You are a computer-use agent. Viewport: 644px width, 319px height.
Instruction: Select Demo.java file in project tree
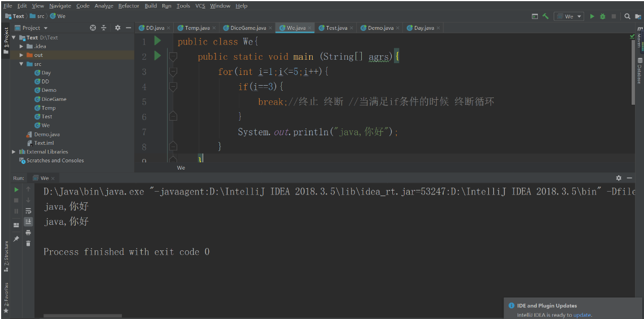click(43, 134)
